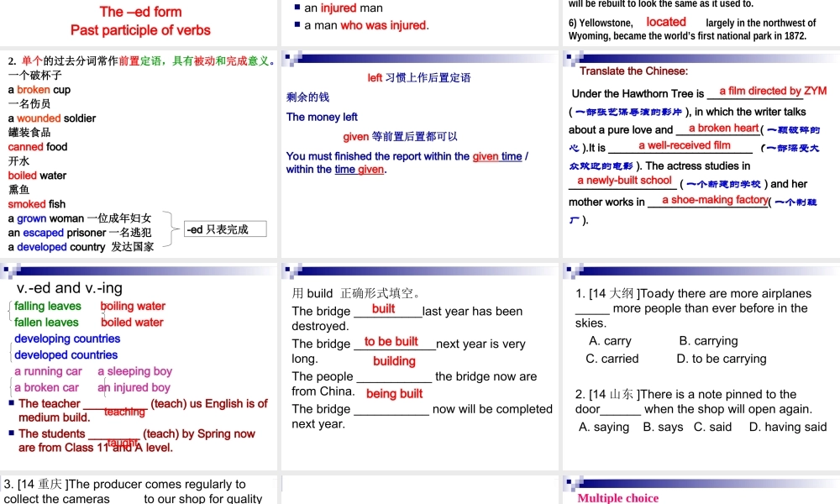Click the answer option 'D. having said'
Viewport: 840px width, 504px height.
click(788, 428)
